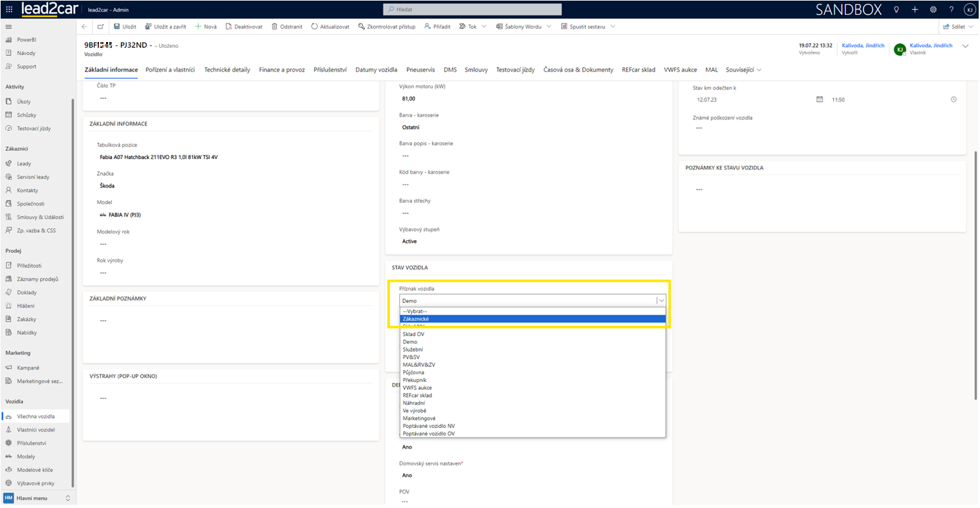
Task: Switch to the Technické detaily tab
Action: click(227, 70)
